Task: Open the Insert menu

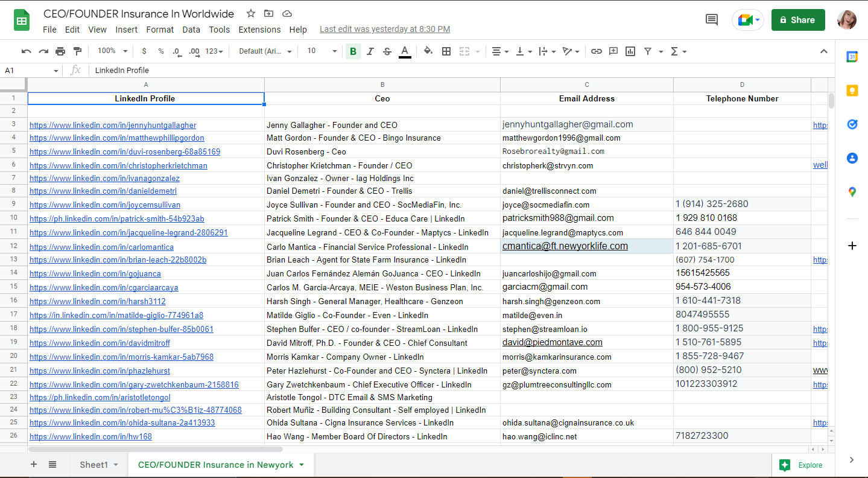Action: click(127, 30)
